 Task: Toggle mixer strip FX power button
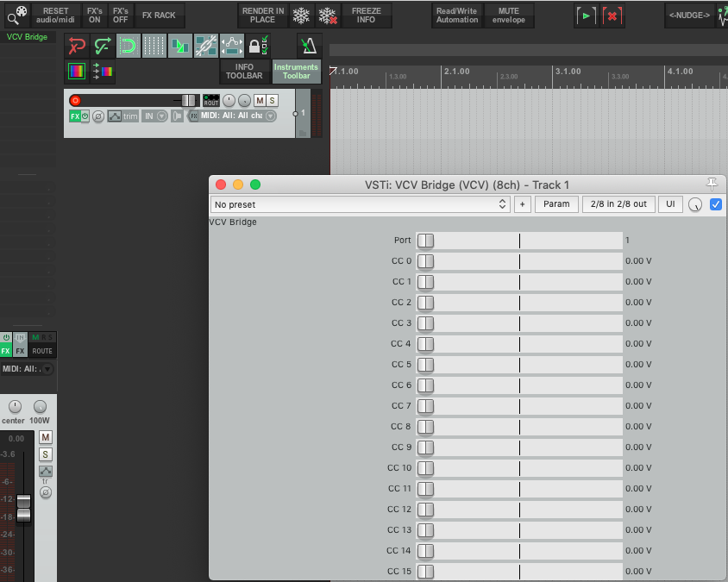(6, 337)
